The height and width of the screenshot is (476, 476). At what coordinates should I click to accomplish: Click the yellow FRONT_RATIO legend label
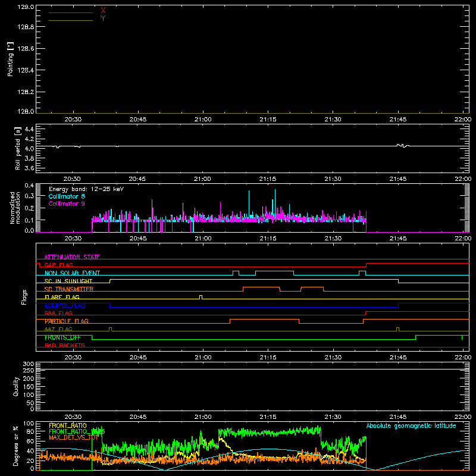pos(68,425)
